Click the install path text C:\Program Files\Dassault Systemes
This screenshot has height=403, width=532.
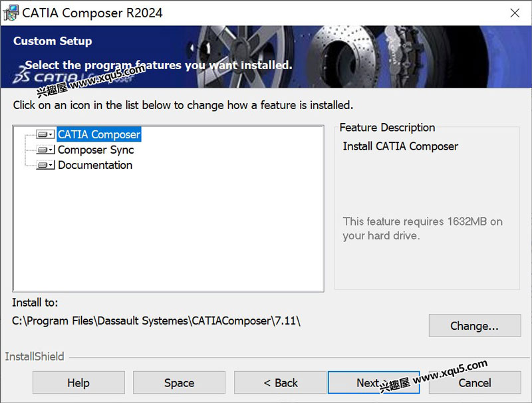156,321
